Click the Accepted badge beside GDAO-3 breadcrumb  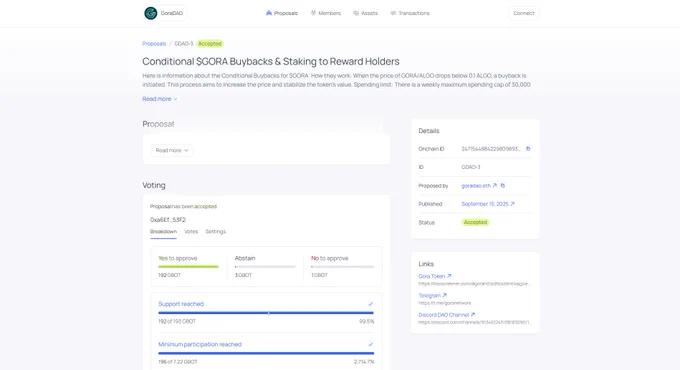pos(209,44)
